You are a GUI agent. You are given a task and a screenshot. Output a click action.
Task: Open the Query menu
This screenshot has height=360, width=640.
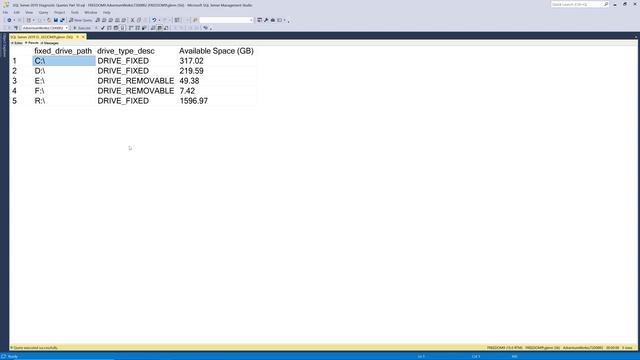pos(43,12)
